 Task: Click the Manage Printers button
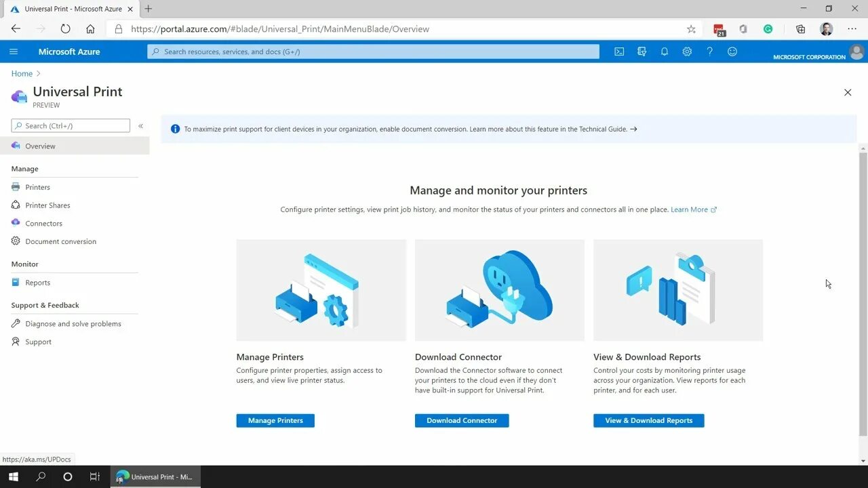[x=275, y=420]
